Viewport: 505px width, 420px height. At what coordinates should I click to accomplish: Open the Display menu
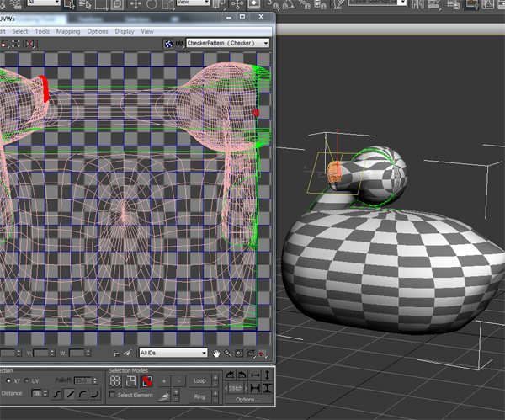click(125, 31)
